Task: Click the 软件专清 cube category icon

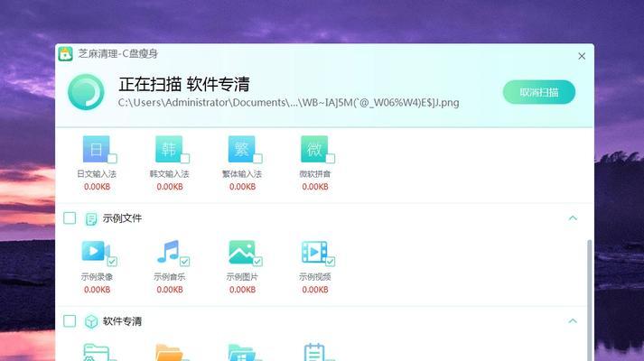Action: point(91,321)
